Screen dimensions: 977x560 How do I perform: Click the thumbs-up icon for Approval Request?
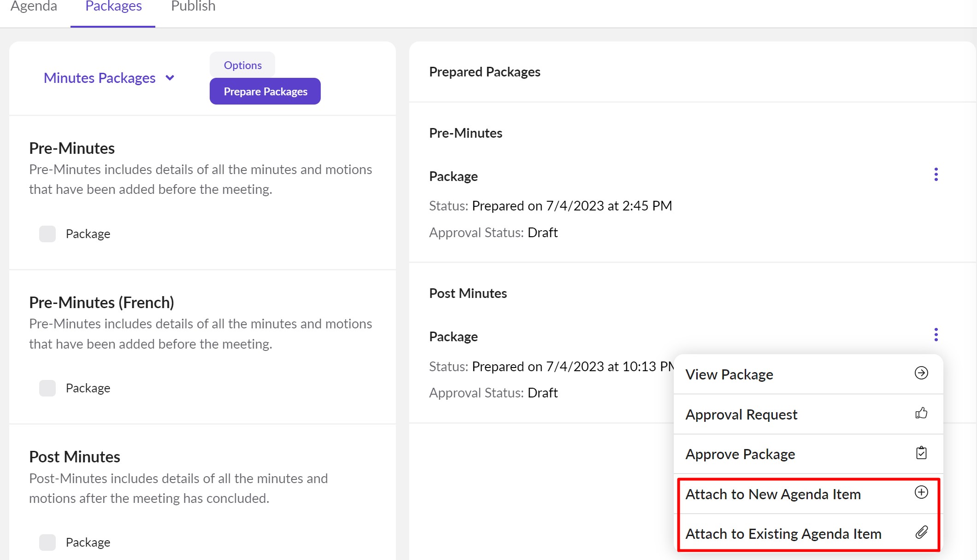(921, 413)
